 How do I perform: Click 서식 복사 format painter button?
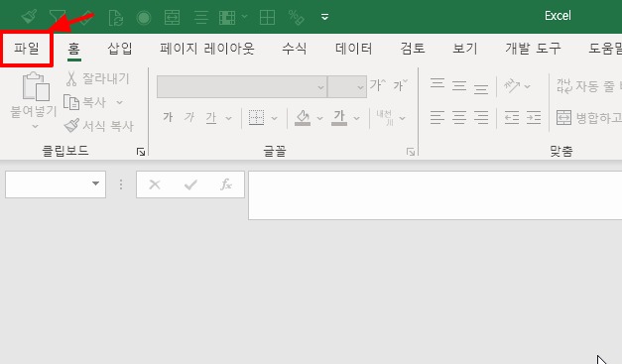point(99,126)
